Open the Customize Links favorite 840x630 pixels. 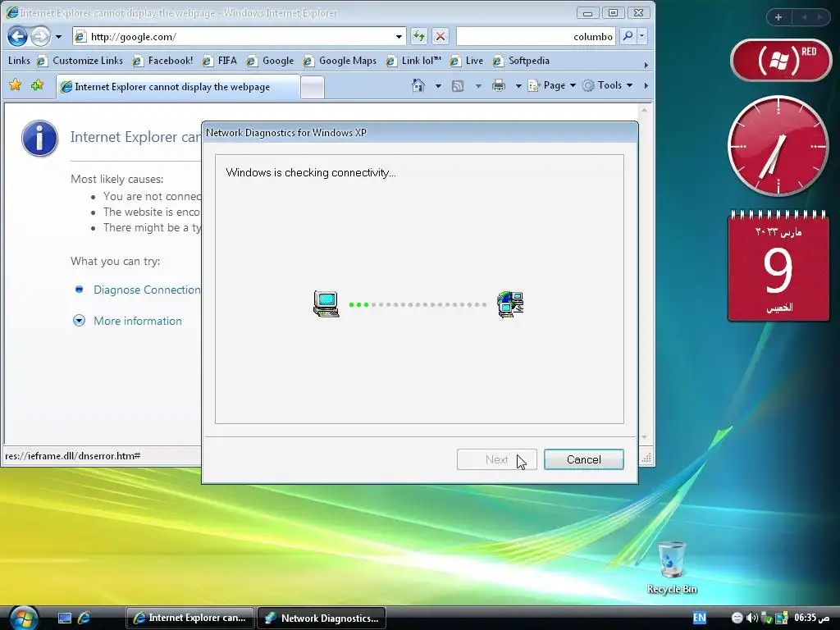pyautogui.click(x=80, y=61)
